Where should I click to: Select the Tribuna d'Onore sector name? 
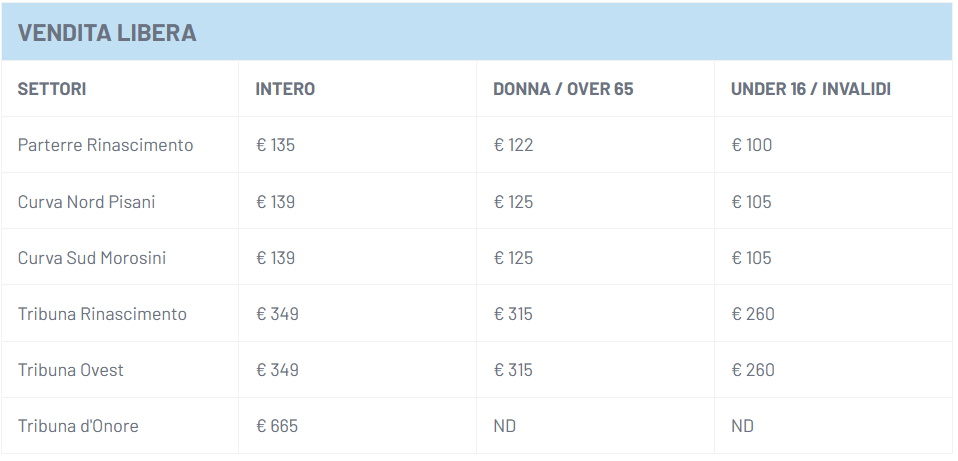[x=78, y=426]
